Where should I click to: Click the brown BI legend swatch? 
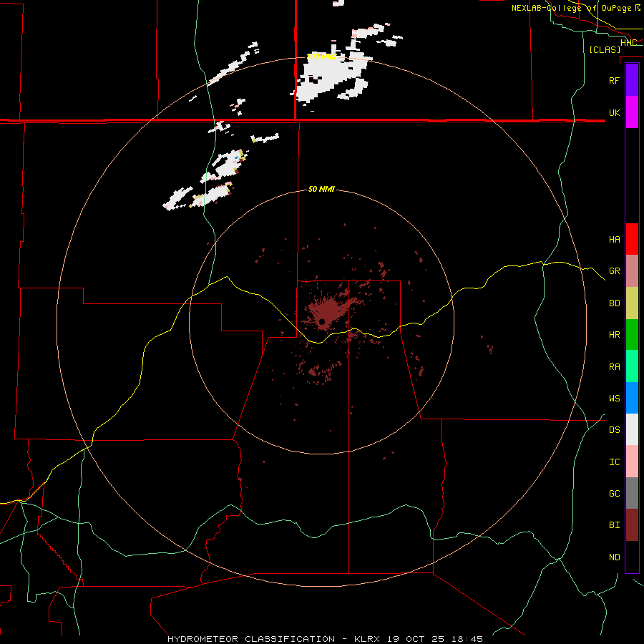(x=632, y=525)
